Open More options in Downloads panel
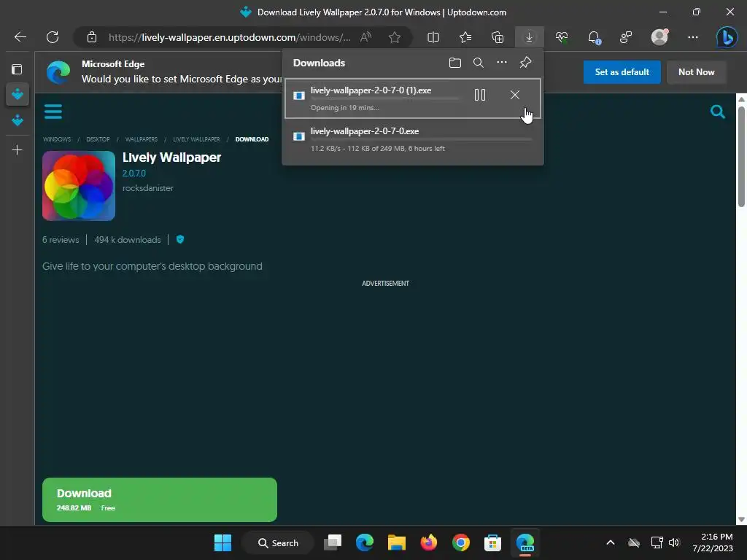 (502, 63)
